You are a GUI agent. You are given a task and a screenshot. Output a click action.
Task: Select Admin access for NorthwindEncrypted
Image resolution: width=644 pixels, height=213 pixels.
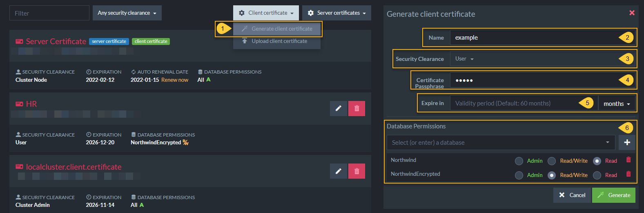tap(519, 175)
